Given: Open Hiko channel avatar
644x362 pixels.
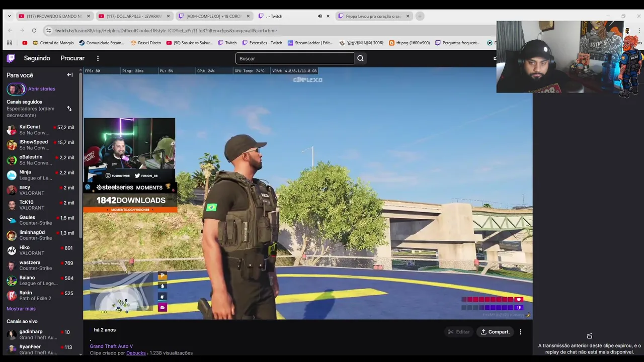Looking at the screenshot, I should pos(12,250).
